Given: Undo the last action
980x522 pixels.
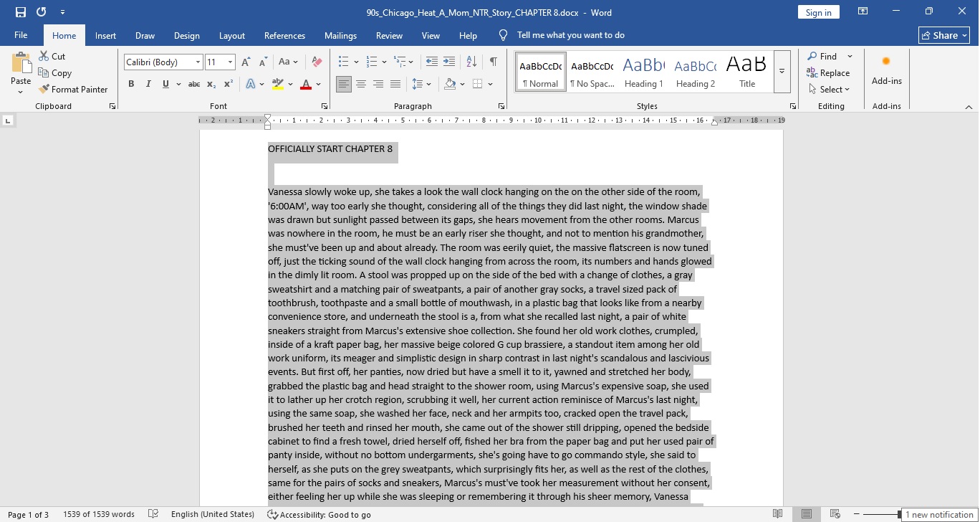Looking at the screenshot, I should (41, 12).
